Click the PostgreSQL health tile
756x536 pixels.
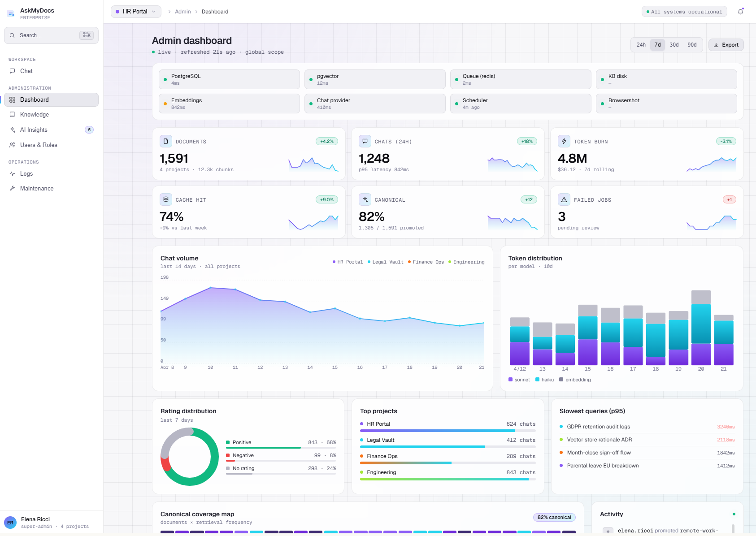pos(229,79)
